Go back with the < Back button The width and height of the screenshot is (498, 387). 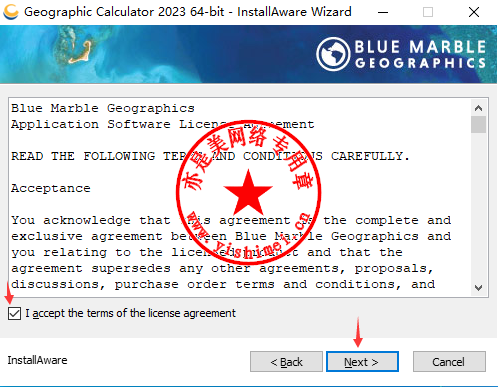click(286, 362)
